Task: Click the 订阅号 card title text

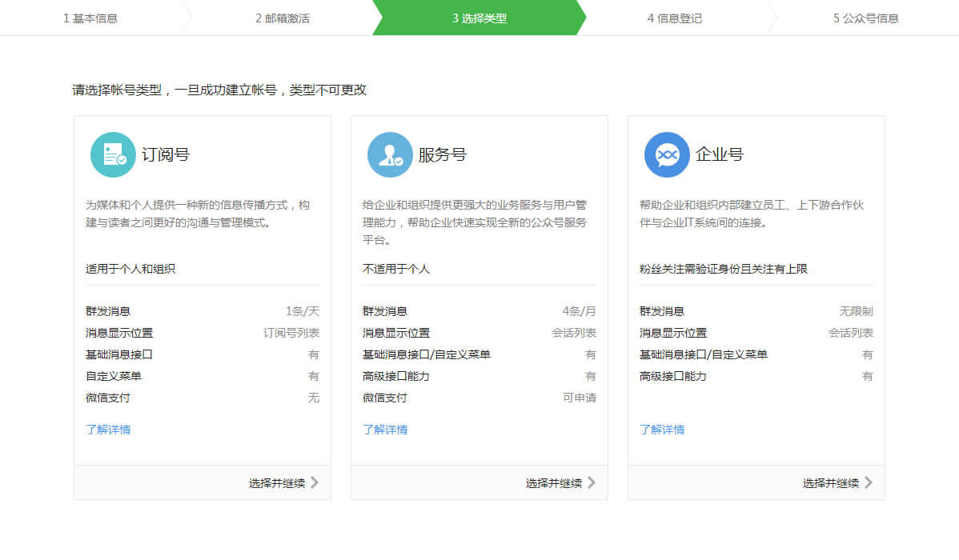Action: point(166,154)
